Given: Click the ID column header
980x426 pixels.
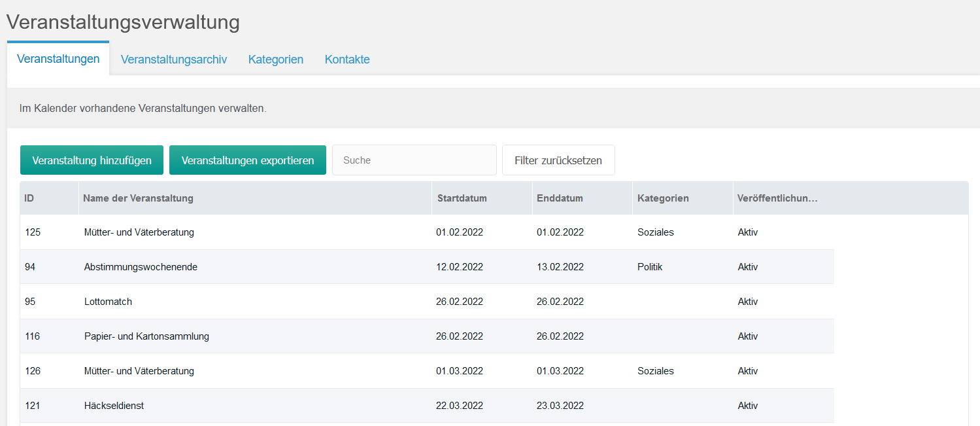Looking at the screenshot, I should coord(29,198).
